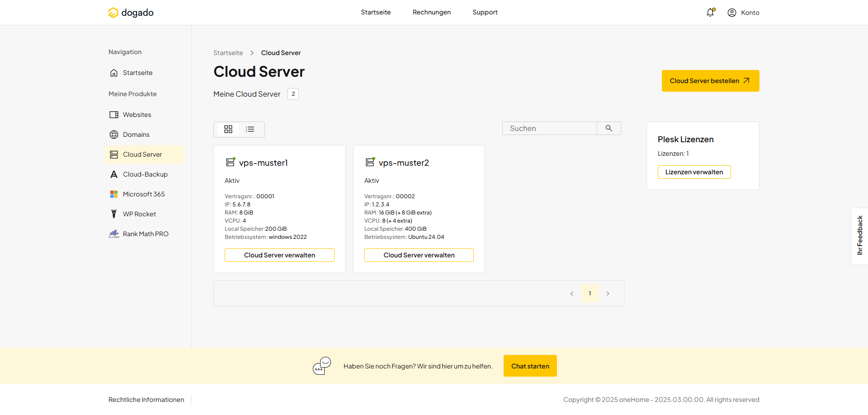Click the vps-muster2 server icon
Viewport: 868px width, 415px height.
pyautogui.click(x=370, y=162)
